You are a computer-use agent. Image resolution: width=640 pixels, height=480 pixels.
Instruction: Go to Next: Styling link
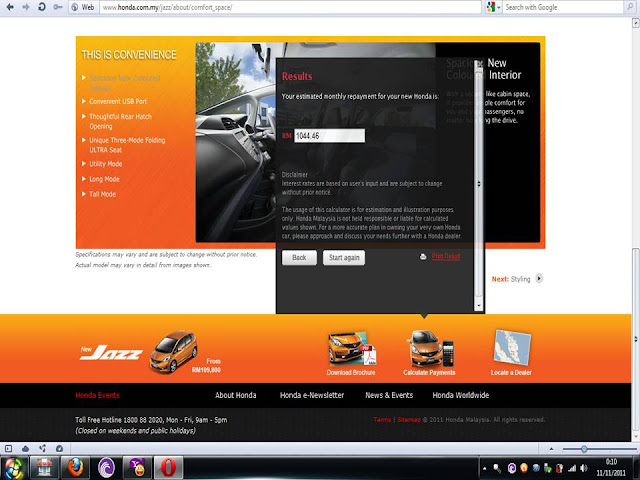pos(511,279)
